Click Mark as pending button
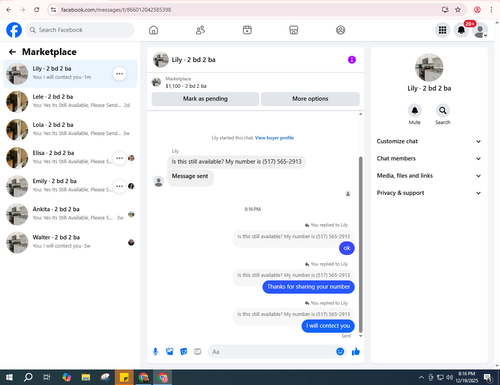500x385 pixels. [205, 99]
